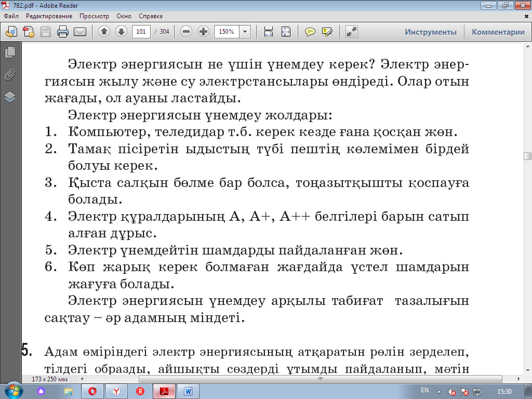The width and height of the screenshot is (532, 399).
Task: Click the page size label 173 x 250 мм
Action: click(49, 379)
